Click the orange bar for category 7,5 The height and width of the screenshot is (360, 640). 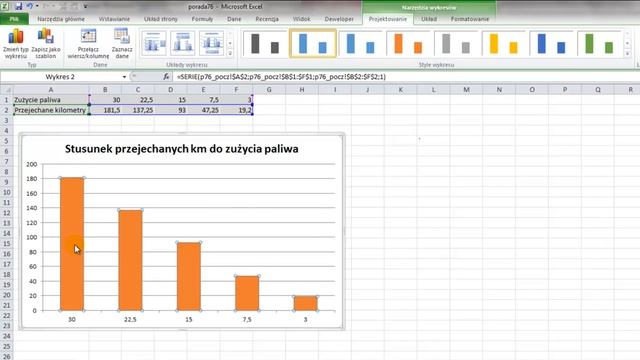tap(247, 293)
